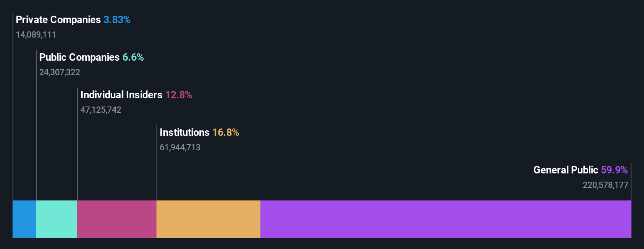Select the orange Institutions bar segment

pyautogui.click(x=208, y=219)
